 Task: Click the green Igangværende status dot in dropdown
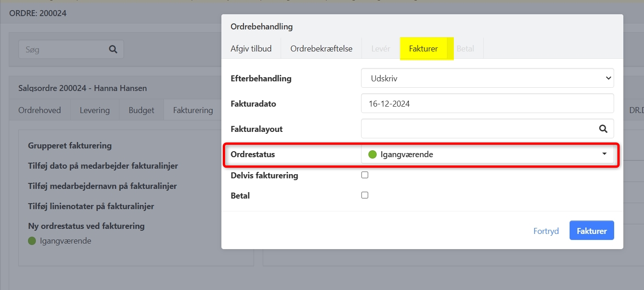pos(373,154)
